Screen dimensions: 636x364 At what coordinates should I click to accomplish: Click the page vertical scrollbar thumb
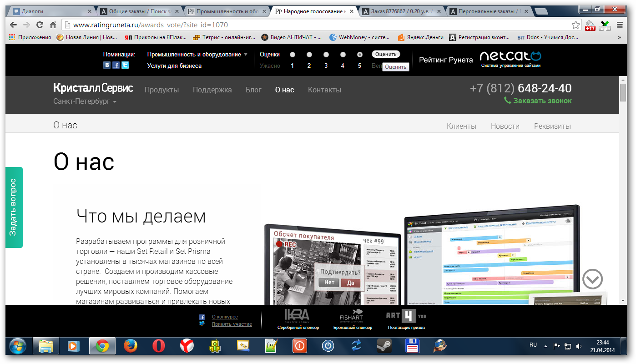623,92
